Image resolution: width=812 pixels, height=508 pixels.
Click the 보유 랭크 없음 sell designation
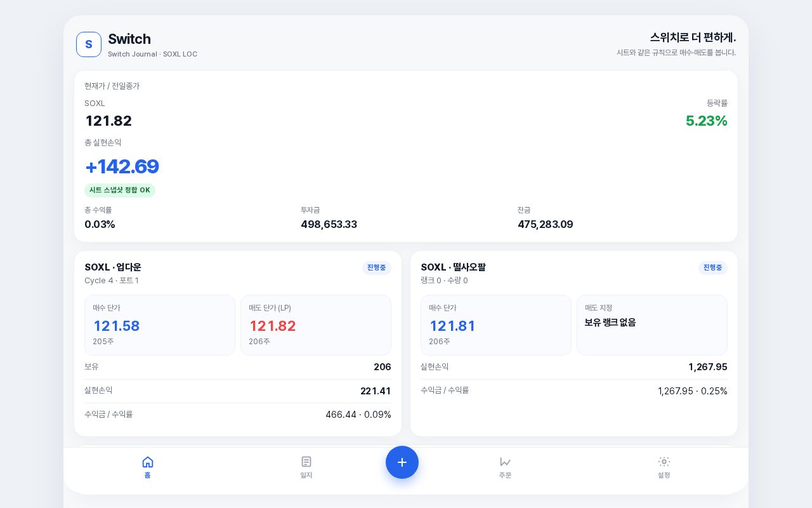[x=610, y=323]
